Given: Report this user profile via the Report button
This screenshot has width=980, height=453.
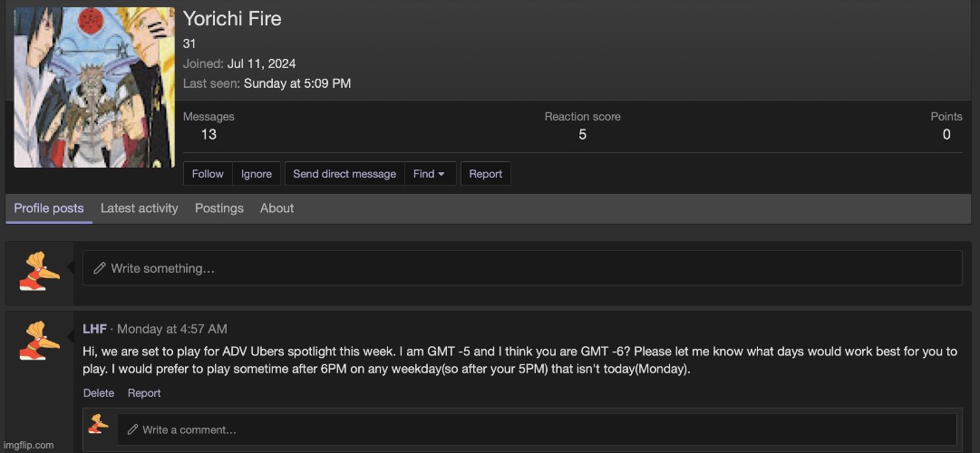Looking at the screenshot, I should coord(485,174).
